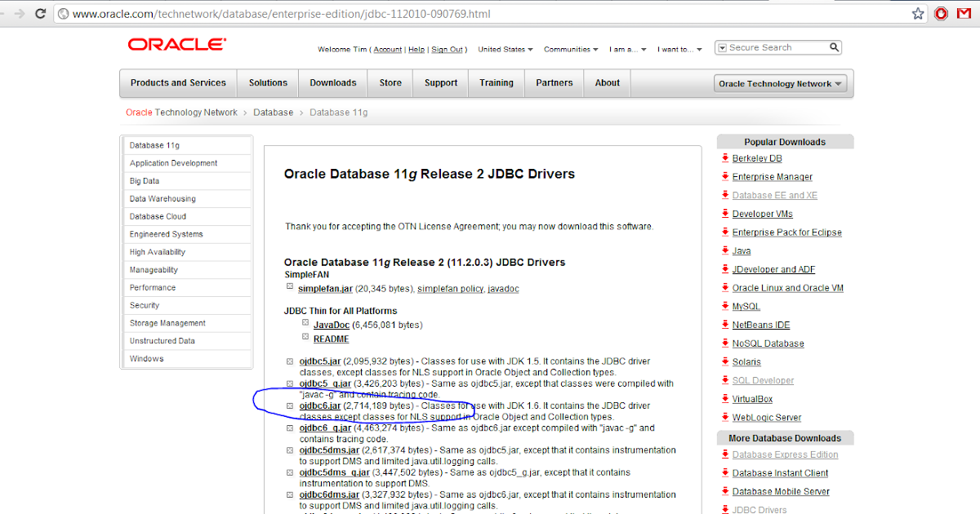The image size is (980, 514).
Task: Click the file icon beside README
Action: (x=305, y=336)
